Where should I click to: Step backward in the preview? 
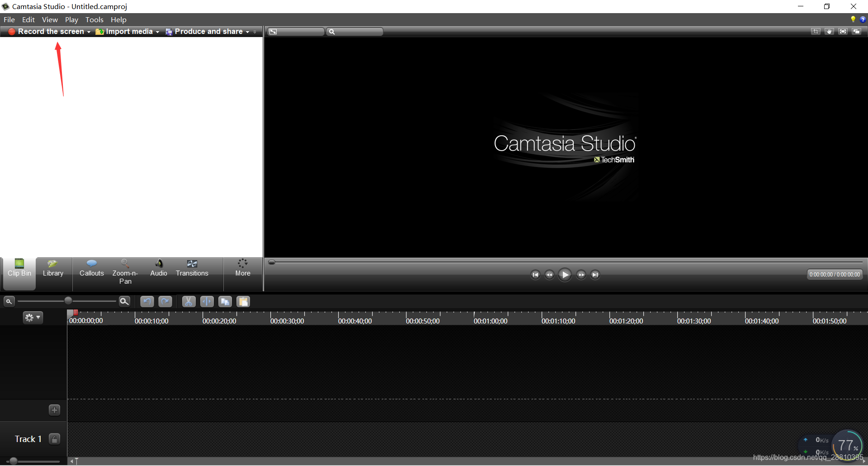tap(549, 275)
